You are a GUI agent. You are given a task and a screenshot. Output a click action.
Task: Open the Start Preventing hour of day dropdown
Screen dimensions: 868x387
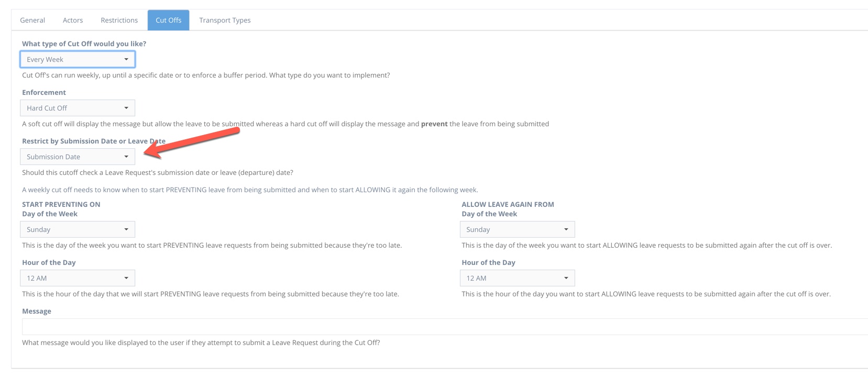point(78,278)
